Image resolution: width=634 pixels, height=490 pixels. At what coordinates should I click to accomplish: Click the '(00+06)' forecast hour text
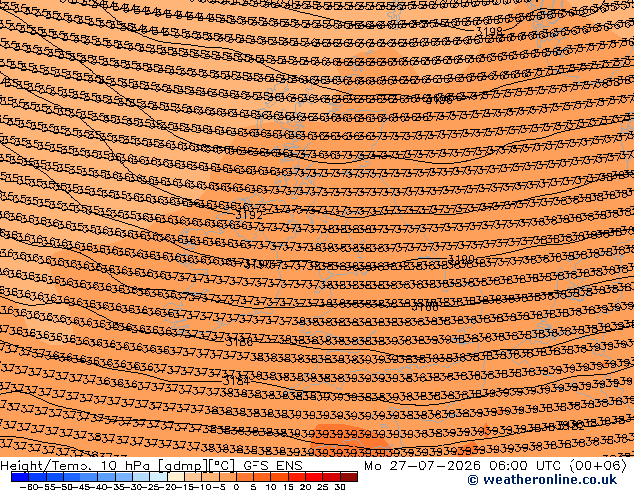(598, 466)
